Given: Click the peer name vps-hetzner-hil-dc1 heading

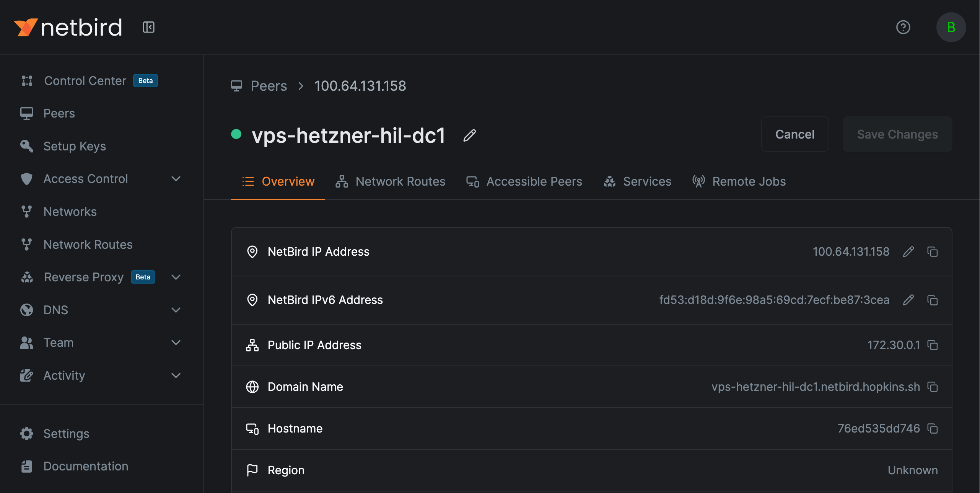Looking at the screenshot, I should point(348,135).
